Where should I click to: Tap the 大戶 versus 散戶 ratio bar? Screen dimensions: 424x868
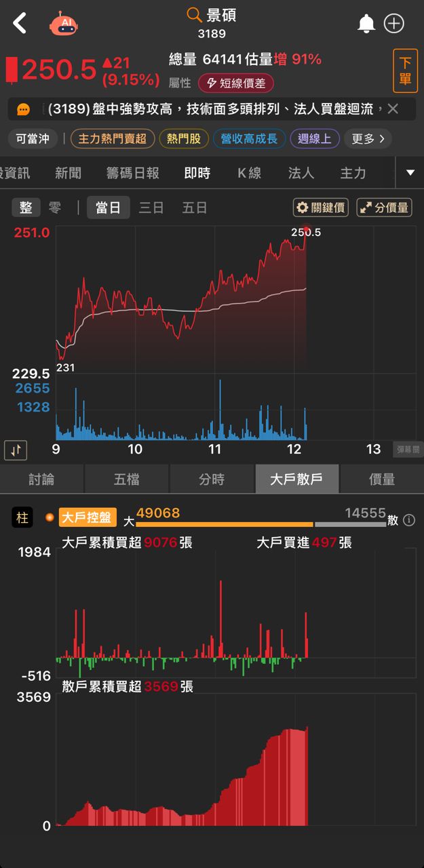[261, 524]
